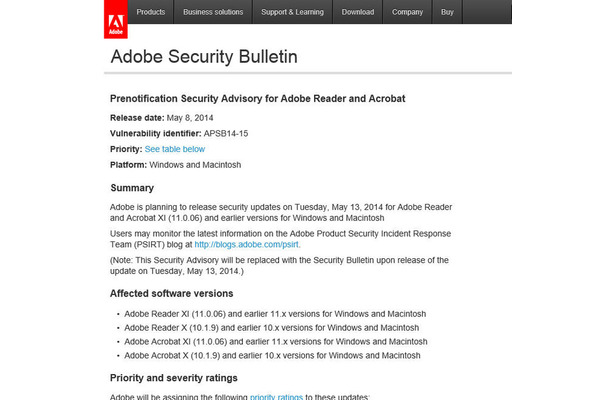The image size is (610, 400).
Task: Open the Business solutions menu
Action: pyautogui.click(x=213, y=12)
